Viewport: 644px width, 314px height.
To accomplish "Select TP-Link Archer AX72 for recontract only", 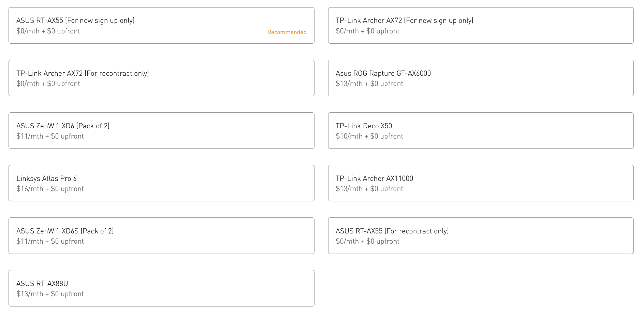I will click(x=161, y=78).
